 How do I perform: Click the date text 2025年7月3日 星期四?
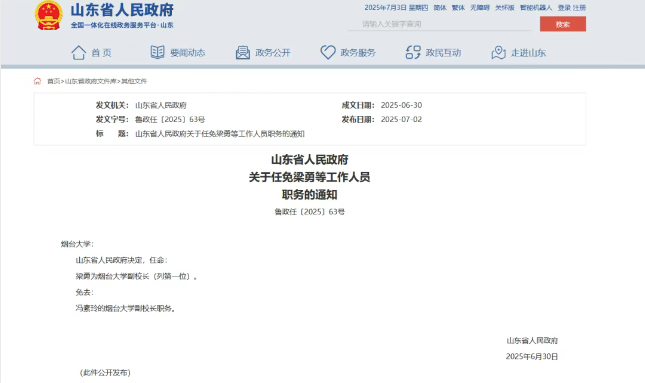pyautogui.click(x=396, y=8)
